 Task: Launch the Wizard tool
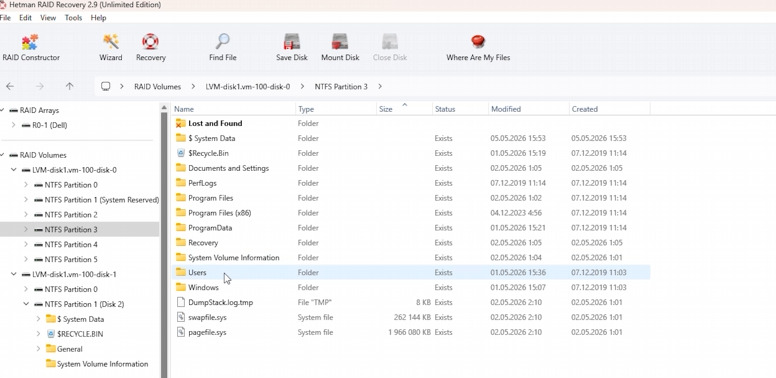(x=110, y=48)
